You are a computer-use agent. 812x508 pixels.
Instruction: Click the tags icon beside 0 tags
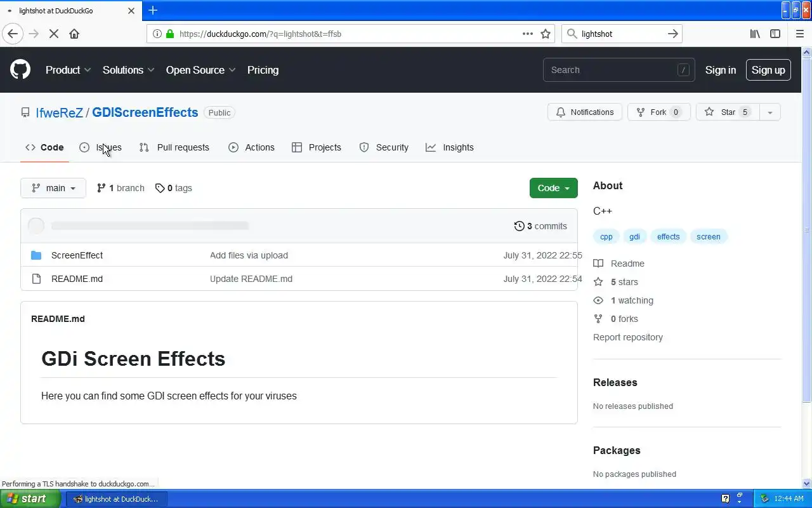[160, 188]
